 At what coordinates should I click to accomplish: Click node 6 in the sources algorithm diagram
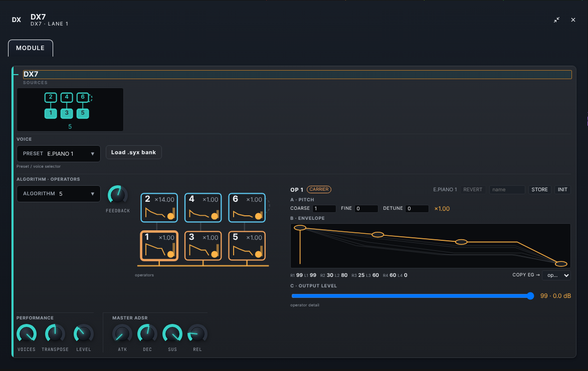(83, 97)
